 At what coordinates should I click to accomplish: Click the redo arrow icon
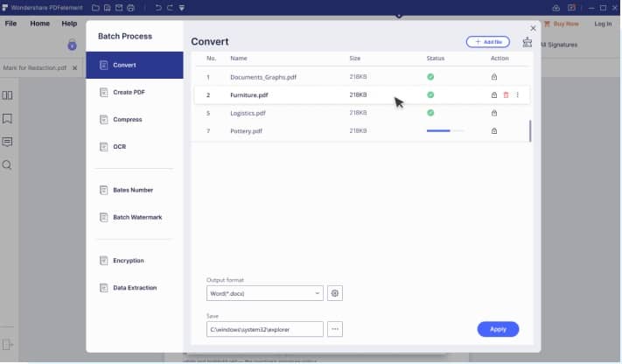(170, 8)
